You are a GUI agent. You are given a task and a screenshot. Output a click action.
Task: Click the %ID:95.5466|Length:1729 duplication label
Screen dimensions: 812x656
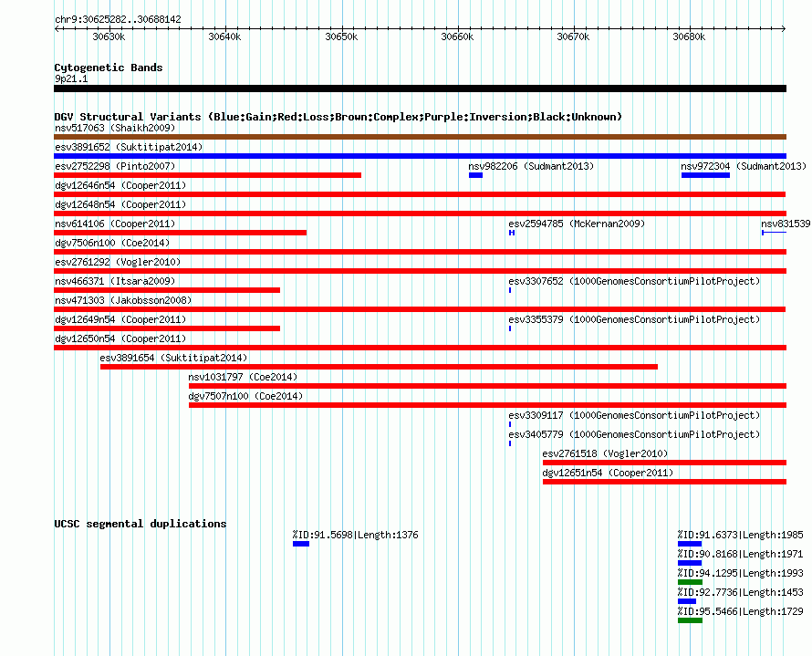click(741, 611)
